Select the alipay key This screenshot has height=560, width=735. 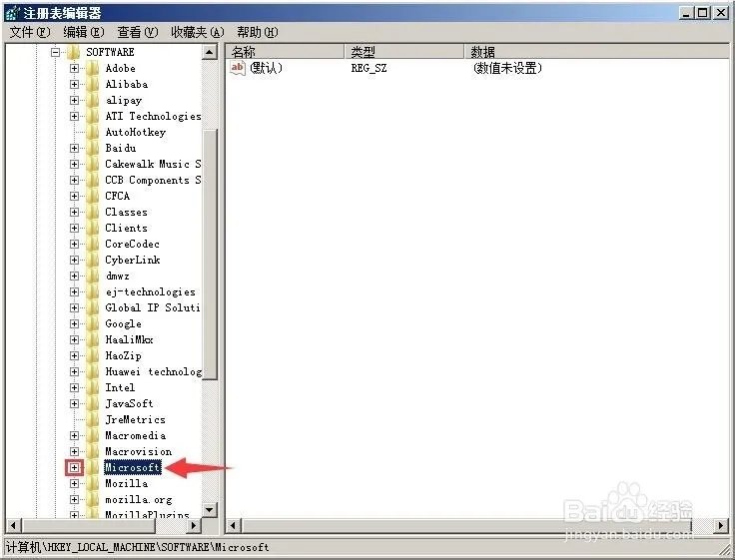click(123, 100)
